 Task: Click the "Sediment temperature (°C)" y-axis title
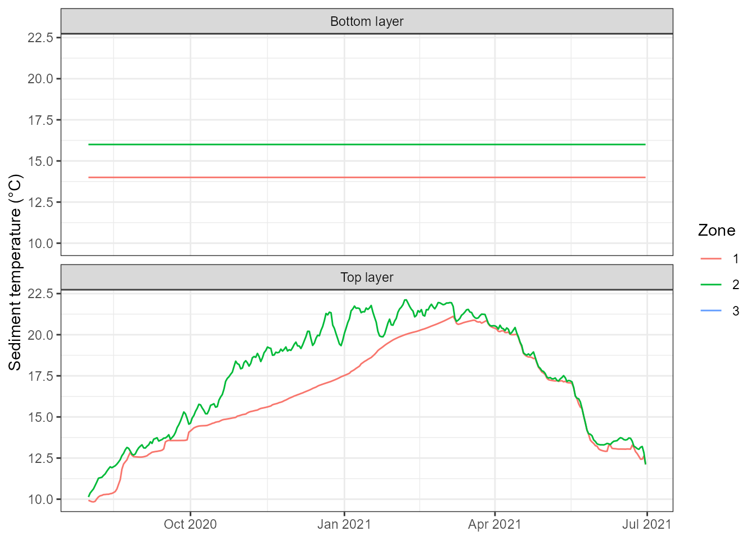[x=15, y=273]
